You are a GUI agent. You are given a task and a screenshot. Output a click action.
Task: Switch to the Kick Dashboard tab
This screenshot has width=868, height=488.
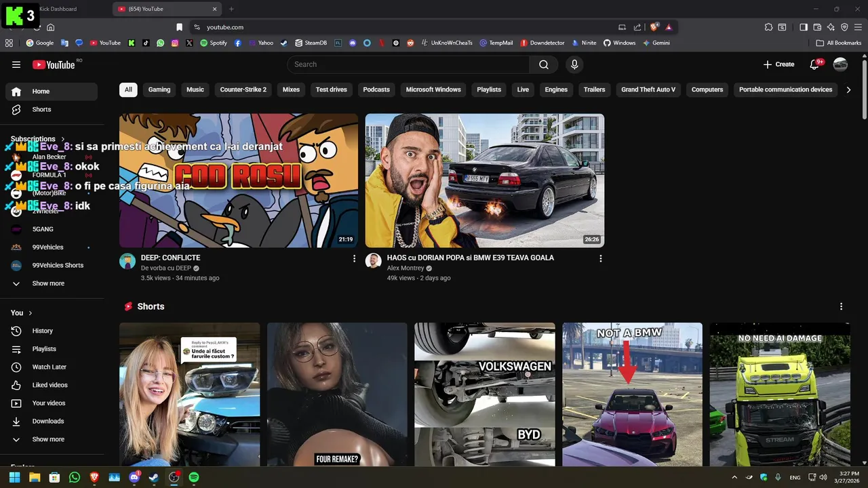click(x=58, y=9)
